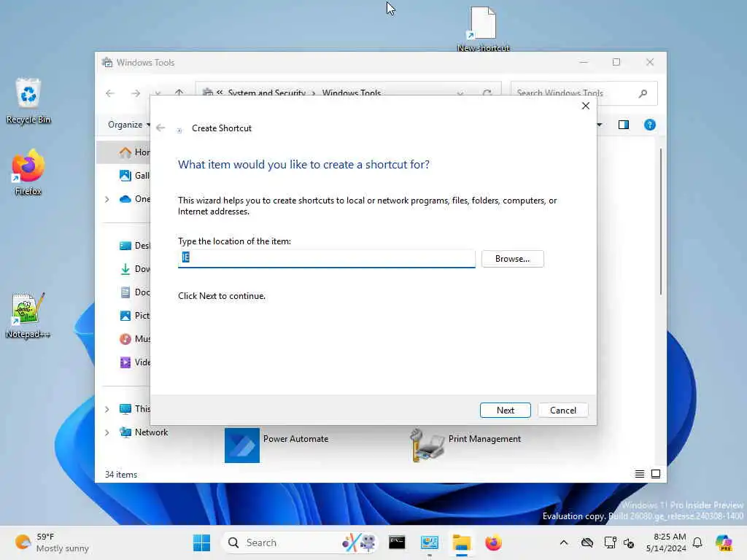This screenshot has width=747, height=560.
Task: Open the clock and calendar flyout
Action: pos(665,542)
